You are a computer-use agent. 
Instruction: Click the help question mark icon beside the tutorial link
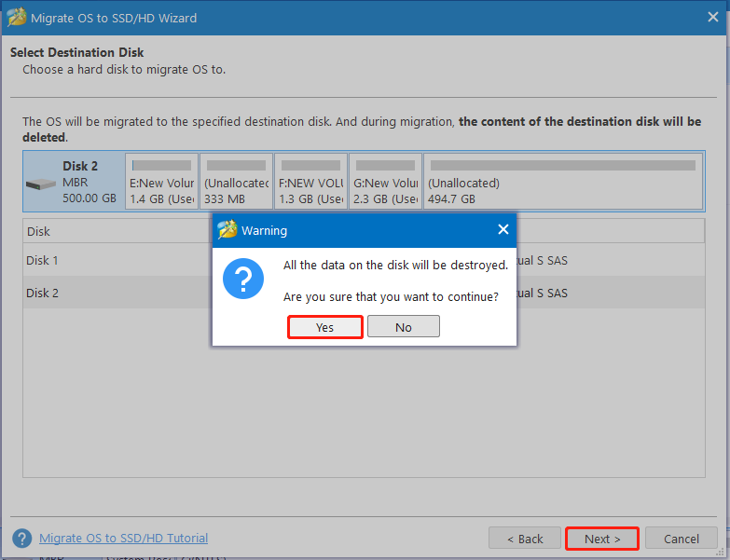[21, 539]
